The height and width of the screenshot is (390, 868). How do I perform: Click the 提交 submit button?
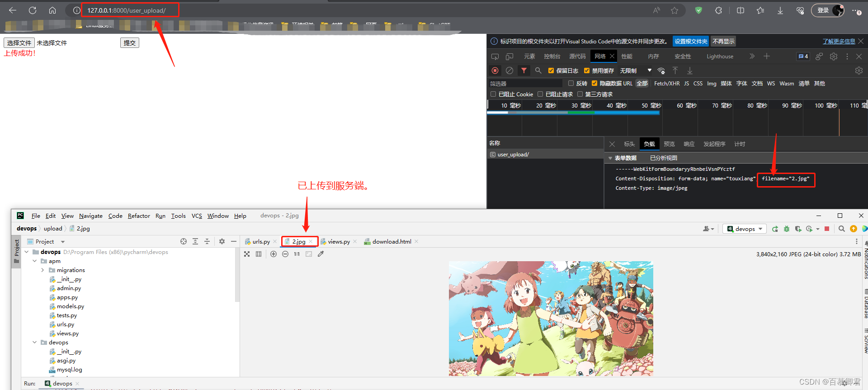(x=130, y=43)
